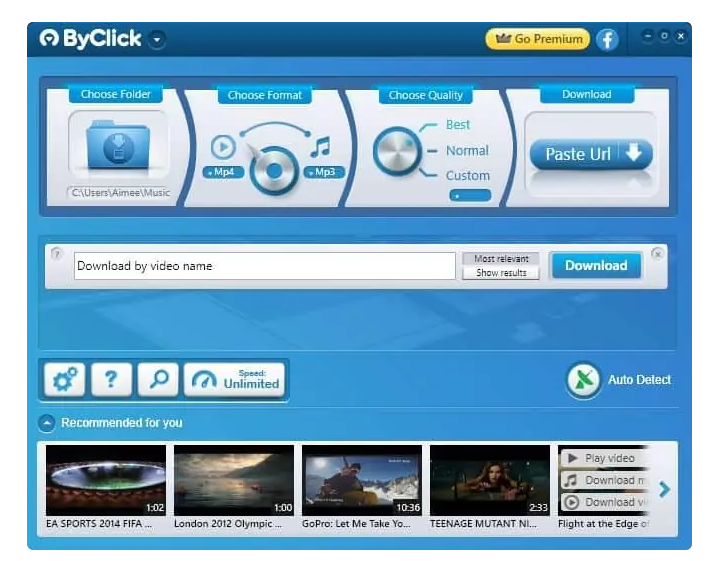Click the format selector dial
Image resolution: width=716 pixels, height=561 pixels.
[x=274, y=171]
